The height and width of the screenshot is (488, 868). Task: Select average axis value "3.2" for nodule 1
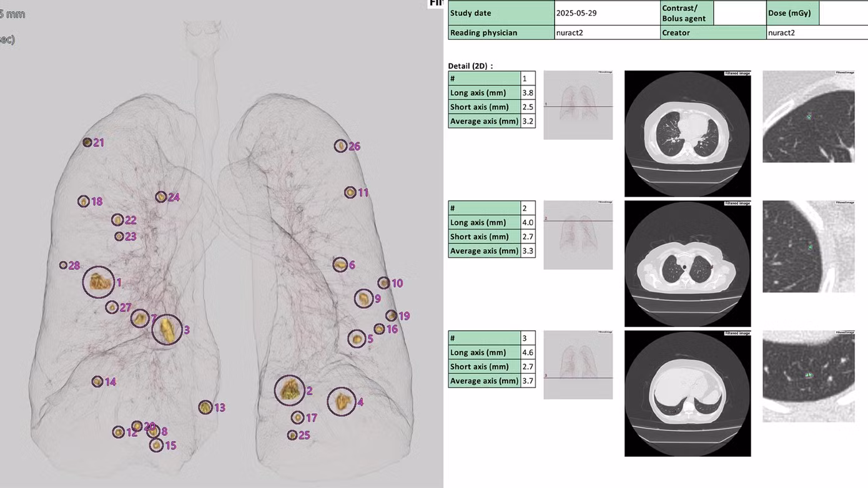click(528, 121)
